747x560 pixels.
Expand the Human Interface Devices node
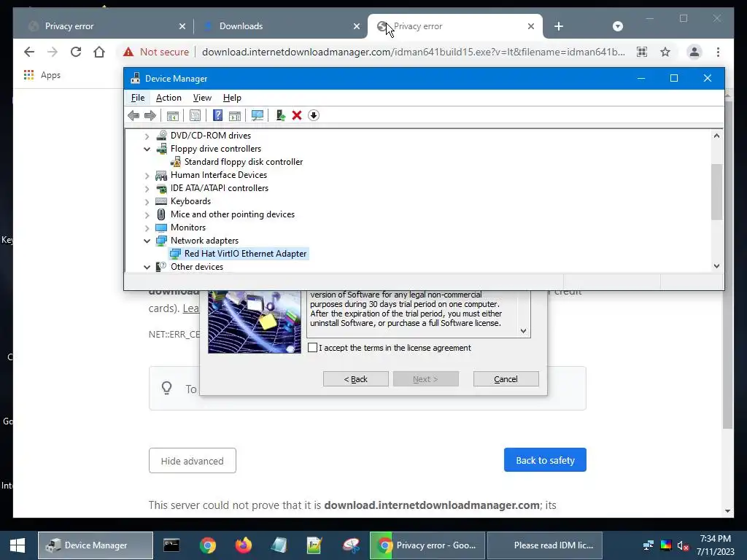point(147,176)
